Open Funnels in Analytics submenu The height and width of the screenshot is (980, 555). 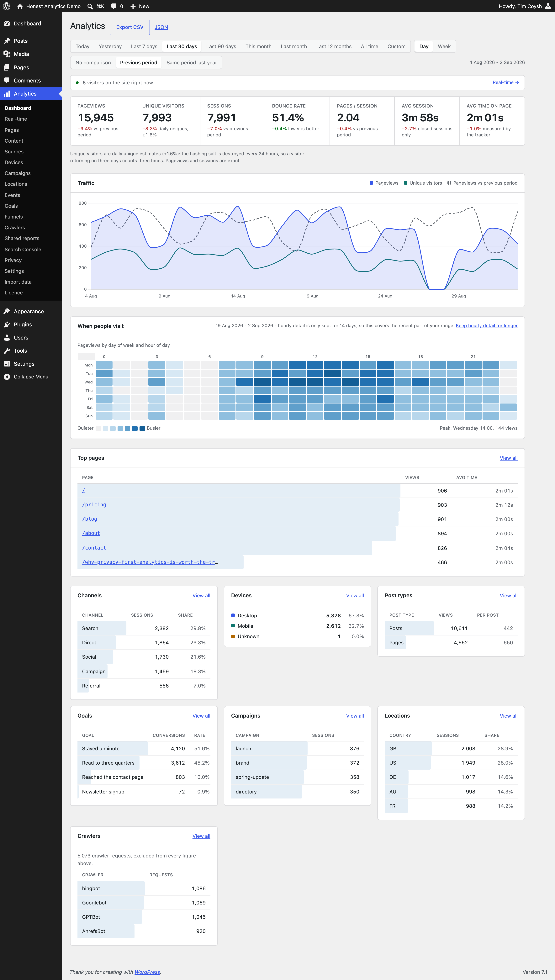(14, 217)
